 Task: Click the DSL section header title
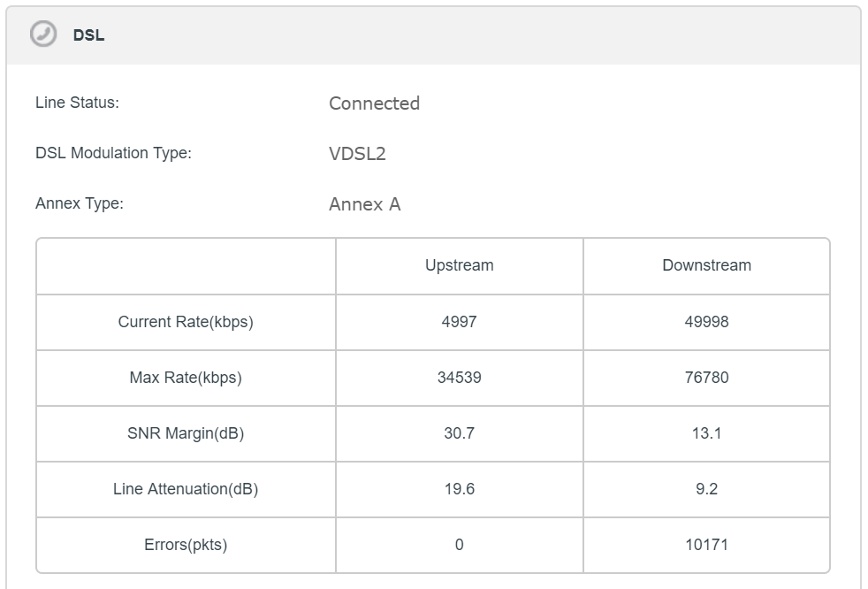[88, 36]
